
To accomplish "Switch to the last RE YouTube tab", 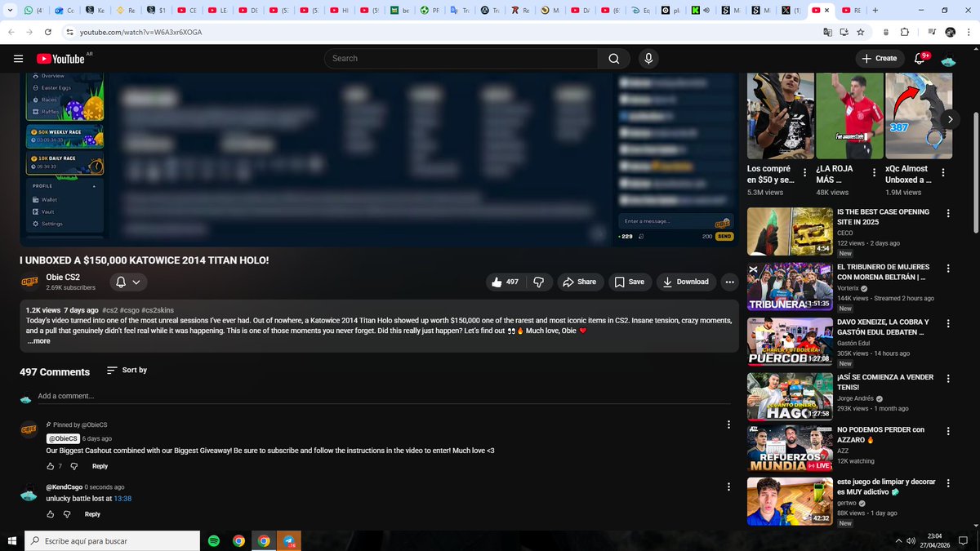I will [850, 11].
